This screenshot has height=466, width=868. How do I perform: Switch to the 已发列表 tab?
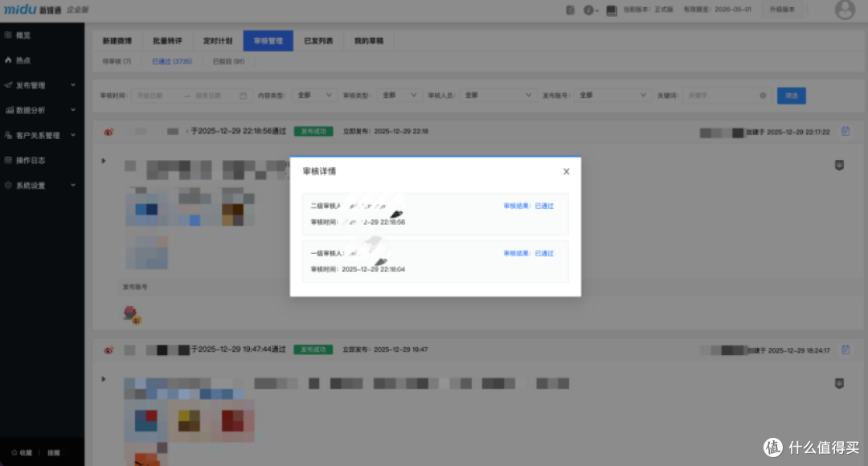(318, 41)
